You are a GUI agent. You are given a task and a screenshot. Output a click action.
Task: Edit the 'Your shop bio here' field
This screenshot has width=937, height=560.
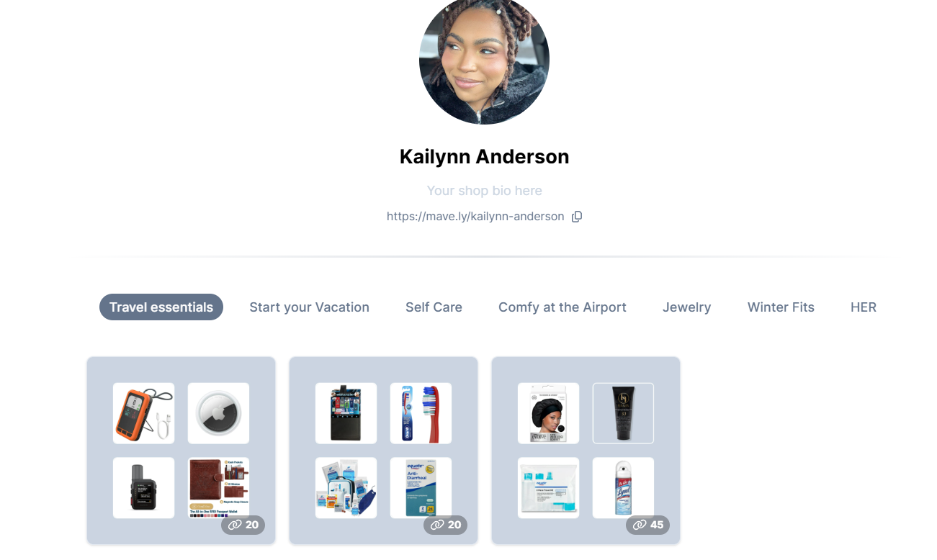pyautogui.click(x=484, y=191)
